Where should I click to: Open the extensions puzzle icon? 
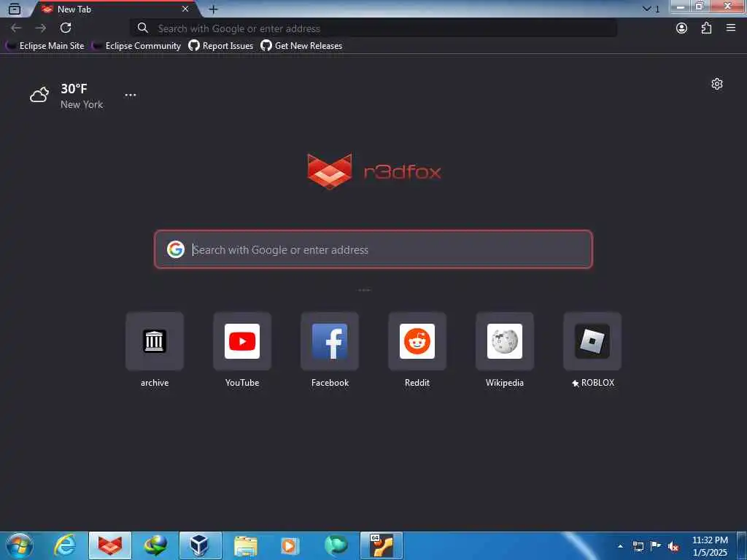(x=706, y=28)
